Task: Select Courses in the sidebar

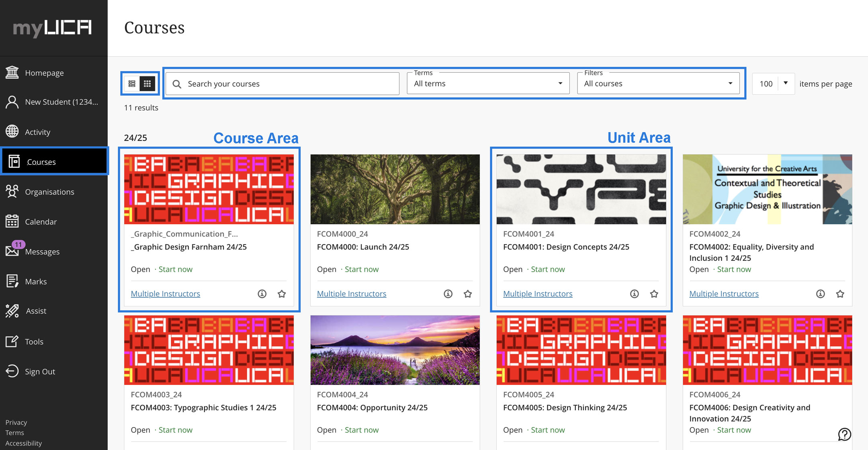Action: click(54, 162)
